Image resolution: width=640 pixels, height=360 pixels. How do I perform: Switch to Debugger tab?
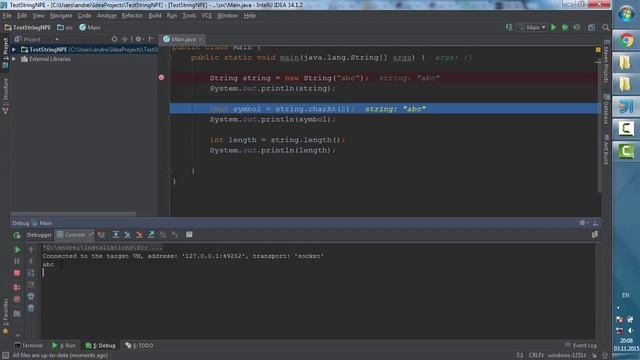(x=39, y=235)
